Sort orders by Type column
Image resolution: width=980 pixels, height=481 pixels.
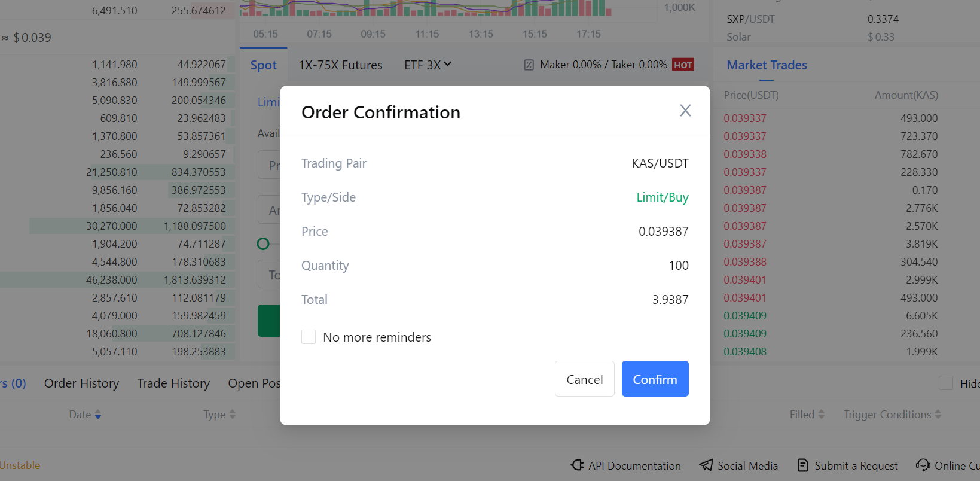(x=219, y=414)
